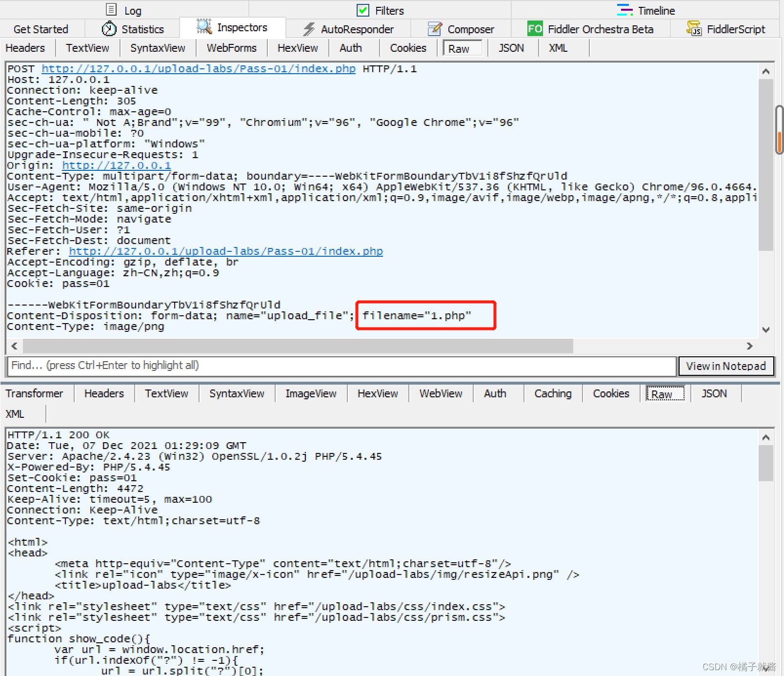Image resolution: width=784 pixels, height=676 pixels.
Task: Select the request XML tab
Action: [558, 48]
